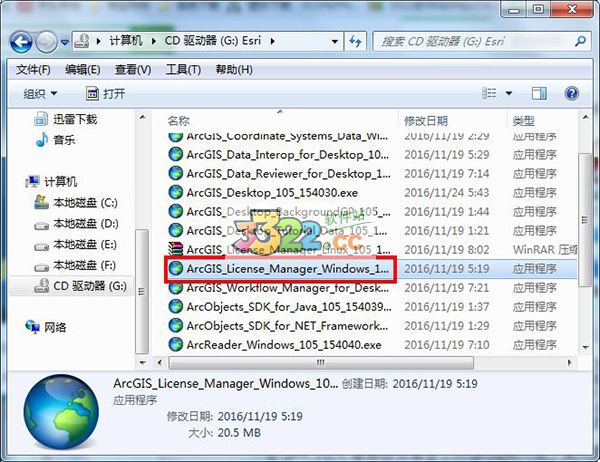Click the 名称 column header
This screenshot has height=462, width=600.
pyautogui.click(x=178, y=121)
